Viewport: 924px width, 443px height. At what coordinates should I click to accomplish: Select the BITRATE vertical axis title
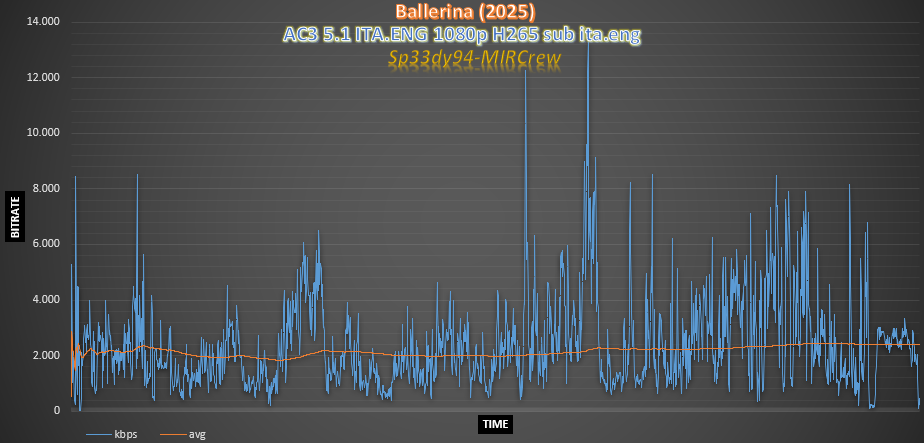coord(15,216)
